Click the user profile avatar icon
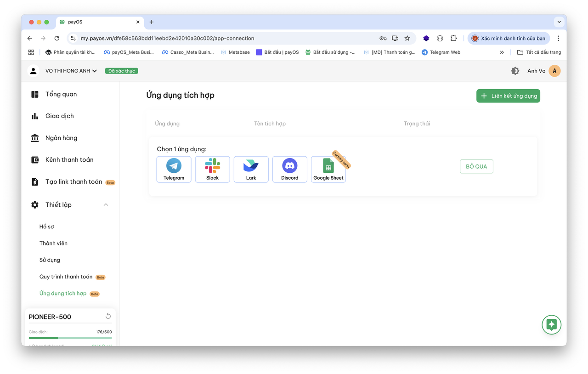588x374 pixels. pos(33,71)
